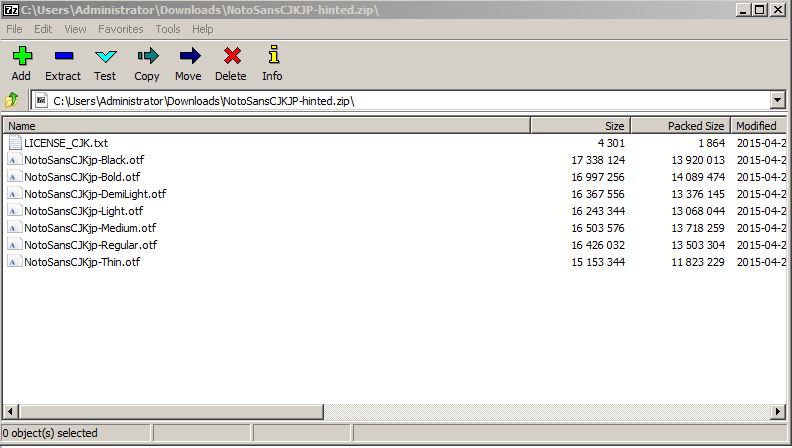Click the LICENSE_CJK.txt file icon
This screenshot has height=448, width=792.
tap(15, 143)
